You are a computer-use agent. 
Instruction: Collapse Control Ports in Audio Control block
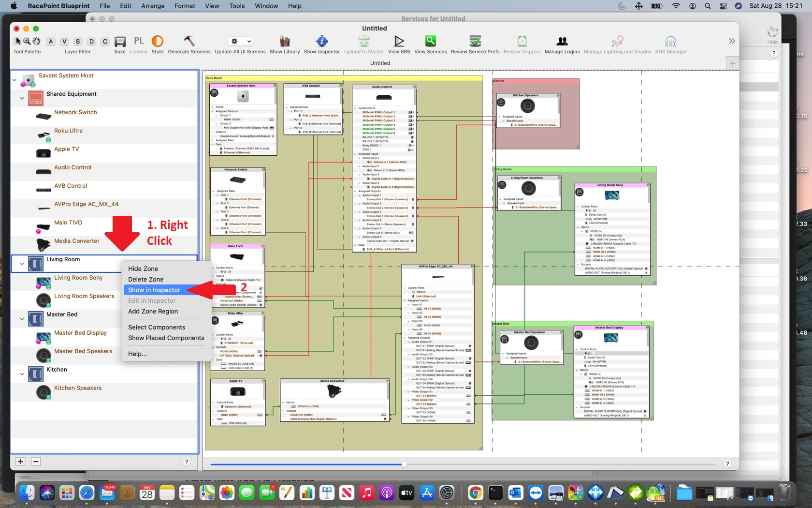click(x=356, y=108)
